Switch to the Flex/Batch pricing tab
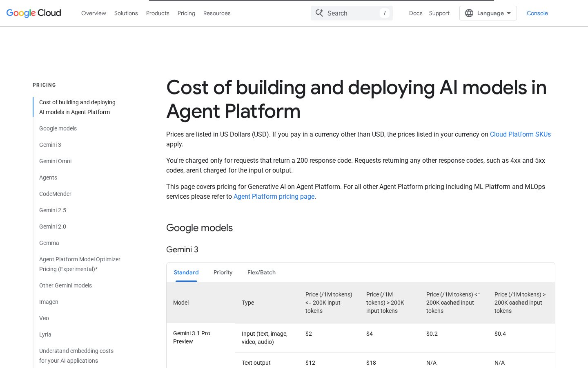Image resolution: width=588 pixels, height=368 pixels. click(x=261, y=272)
